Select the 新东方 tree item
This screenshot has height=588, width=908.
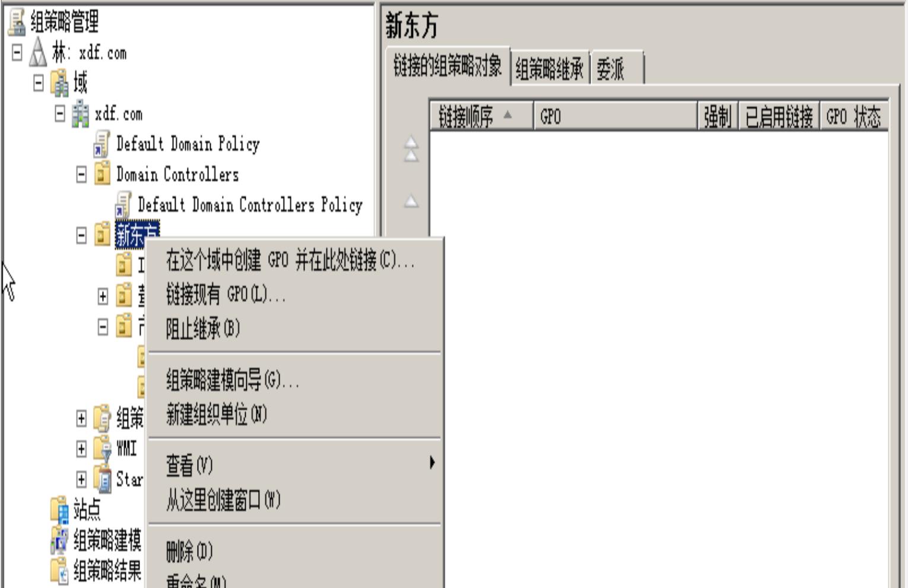click(x=137, y=235)
